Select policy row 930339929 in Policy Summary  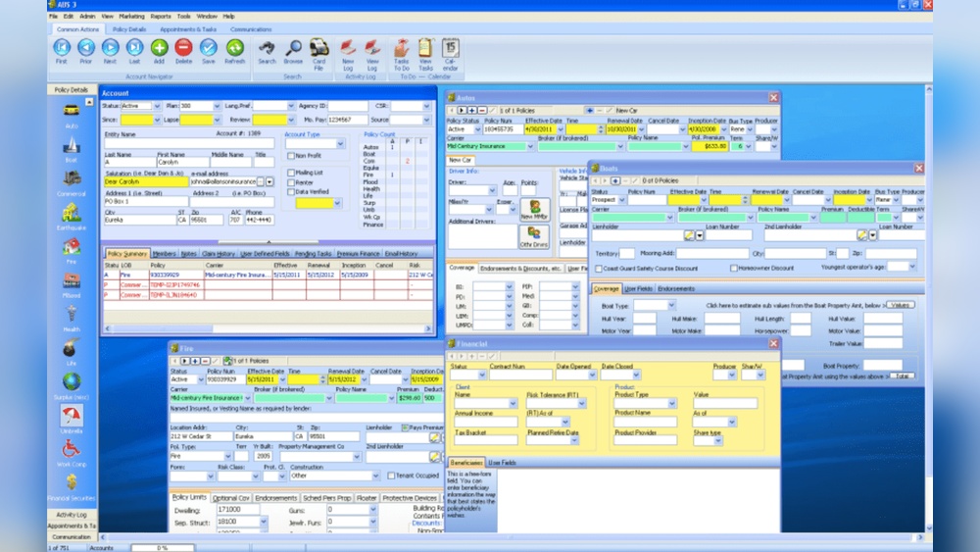coord(268,275)
